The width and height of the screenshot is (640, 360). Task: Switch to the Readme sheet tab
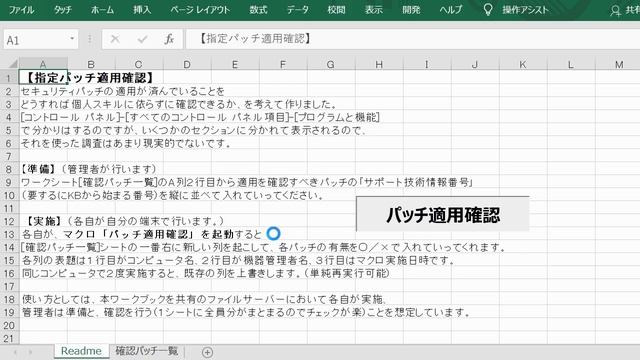[x=81, y=351]
